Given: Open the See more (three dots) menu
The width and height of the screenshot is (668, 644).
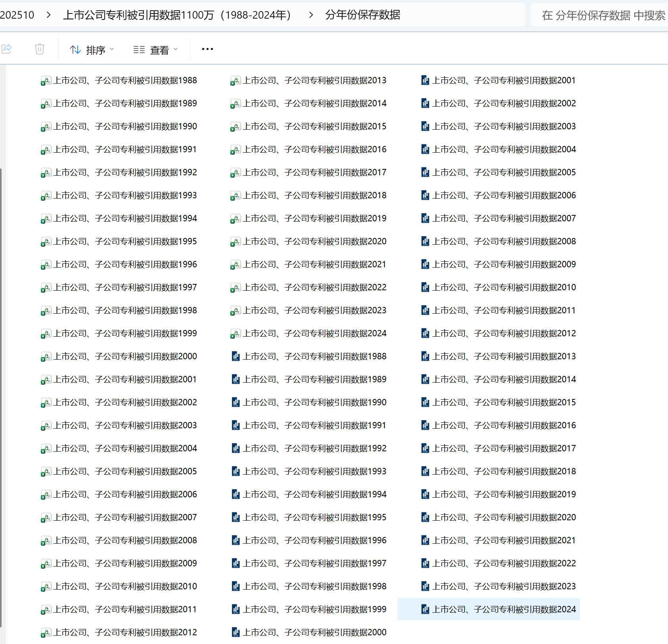Looking at the screenshot, I should pos(207,49).
